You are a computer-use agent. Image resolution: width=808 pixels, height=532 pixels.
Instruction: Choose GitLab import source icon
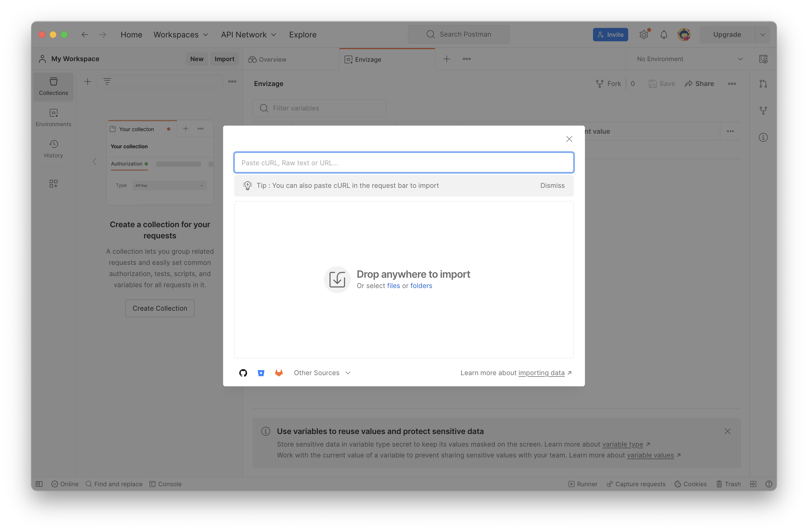coord(279,373)
